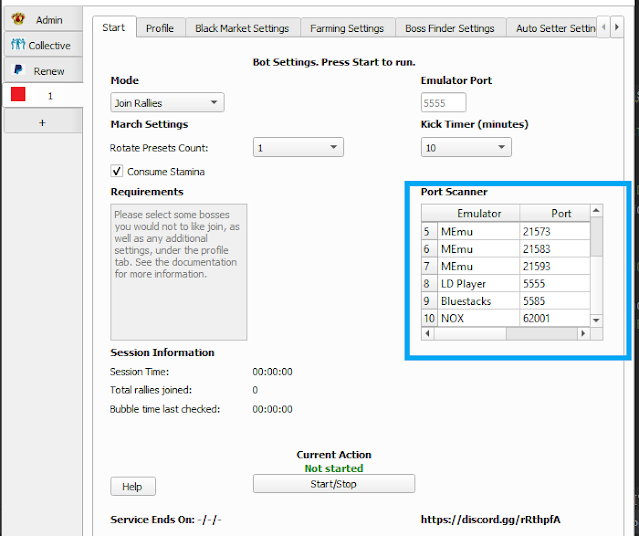Switch to the Profile tab
Screen dimensions: 639x536
pyautogui.click(x=160, y=28)
